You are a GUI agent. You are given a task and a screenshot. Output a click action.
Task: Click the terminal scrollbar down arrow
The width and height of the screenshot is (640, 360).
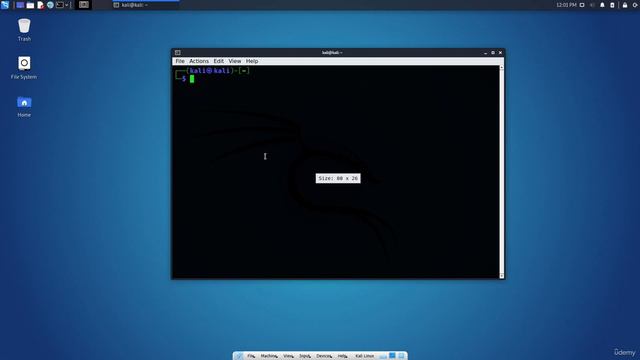(x=502, y=276)
